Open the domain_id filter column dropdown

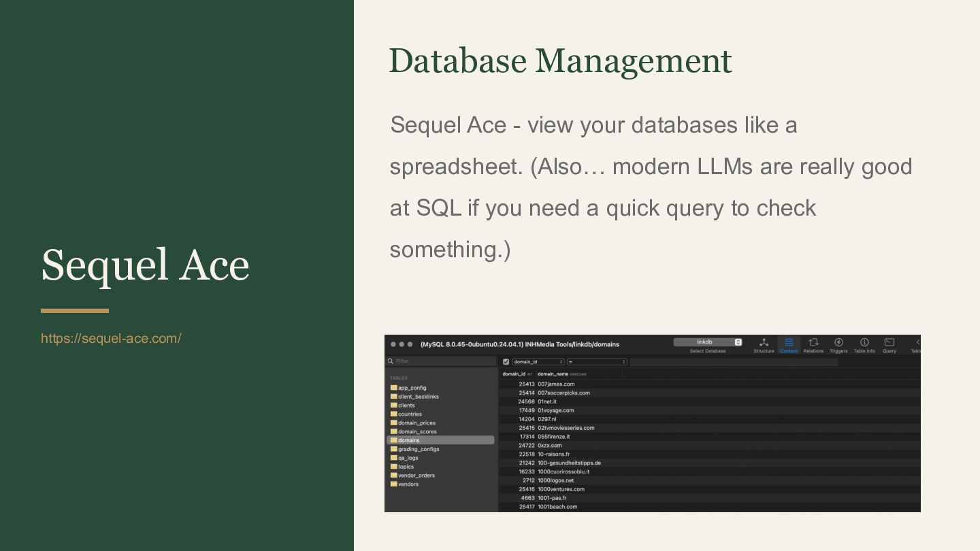[x=538, y=362]
